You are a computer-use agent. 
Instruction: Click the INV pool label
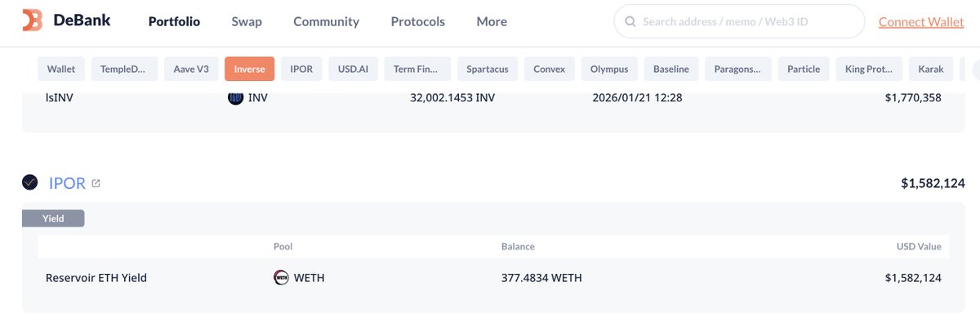258,98
